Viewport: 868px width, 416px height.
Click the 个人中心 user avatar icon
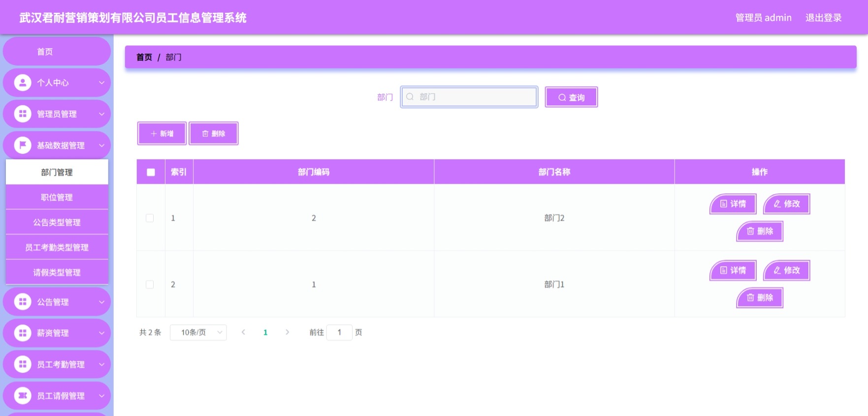[x=23, y=82]
